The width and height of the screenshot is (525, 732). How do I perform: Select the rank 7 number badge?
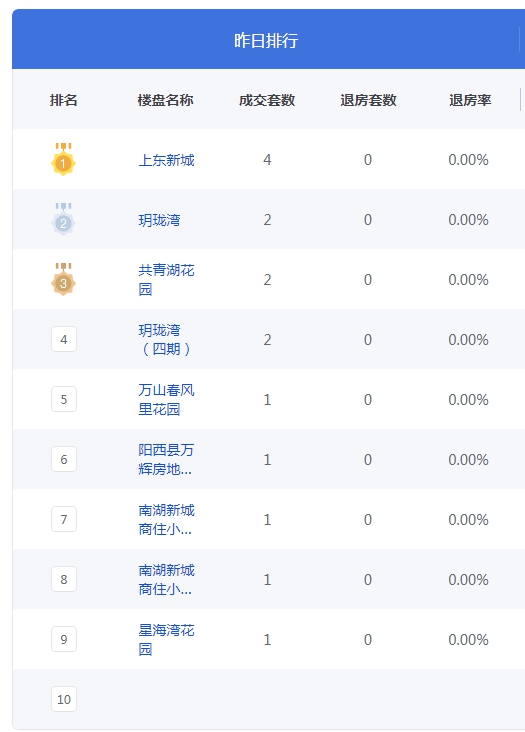64,520
